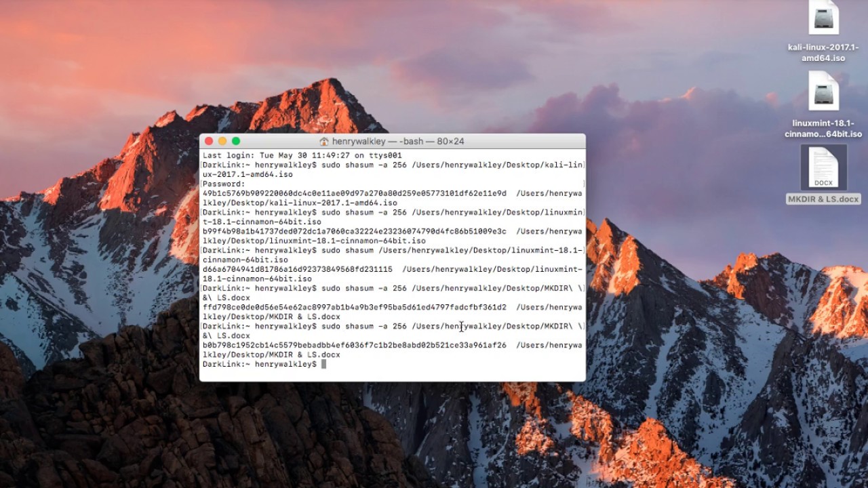The width and height of the screenshot is (868, 488).
Task: Click the "Last login: Tue May 30" line
Action: click(302, 155)
